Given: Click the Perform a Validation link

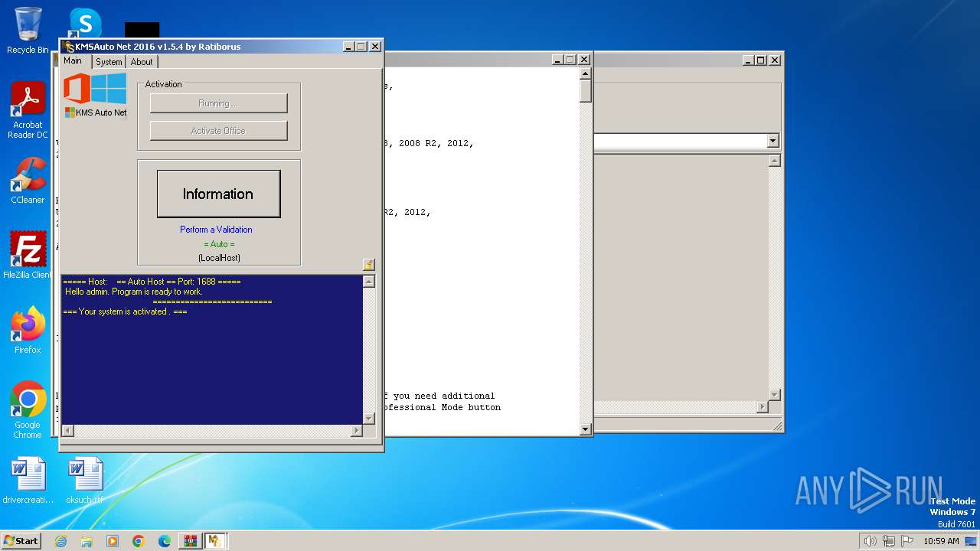Looking at the screenshot, I should point(216,230).
